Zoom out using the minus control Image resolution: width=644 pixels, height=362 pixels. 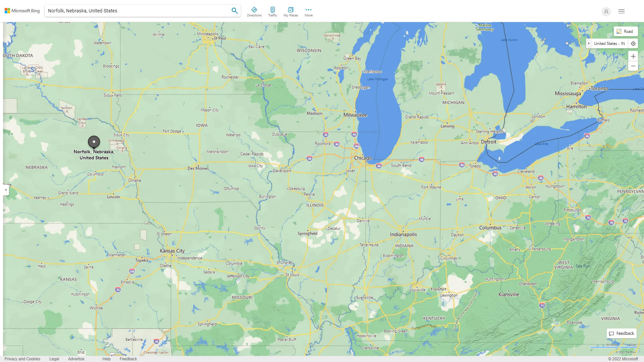pyautogui.click(x=633, y=66)
